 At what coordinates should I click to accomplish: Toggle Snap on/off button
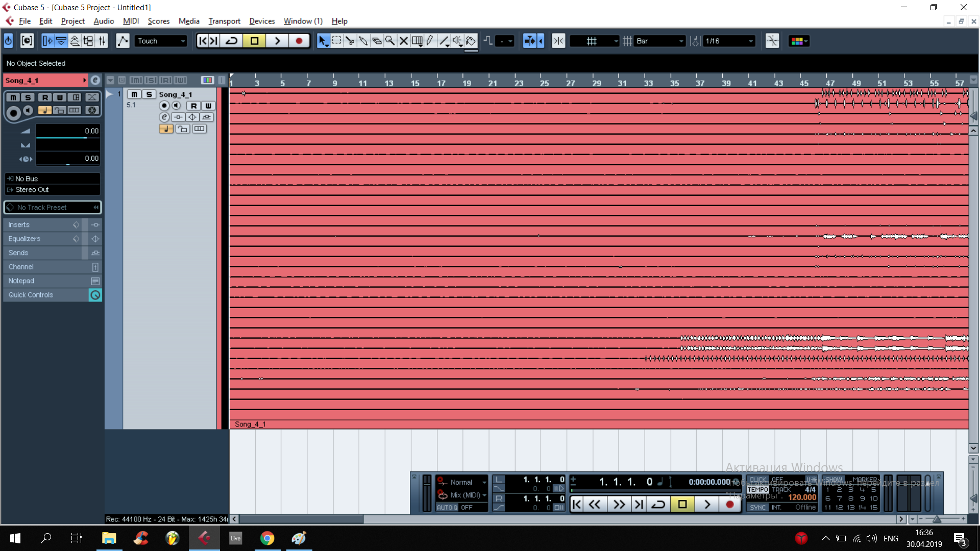pyautogui.click(x=558, y=41)
